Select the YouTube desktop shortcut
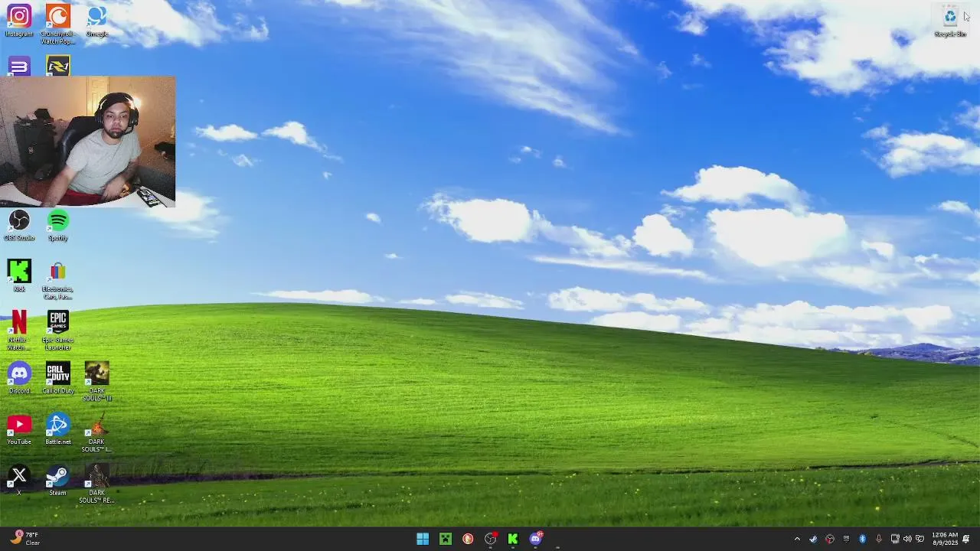Screen dimensions: 980x551 [19, 429]
